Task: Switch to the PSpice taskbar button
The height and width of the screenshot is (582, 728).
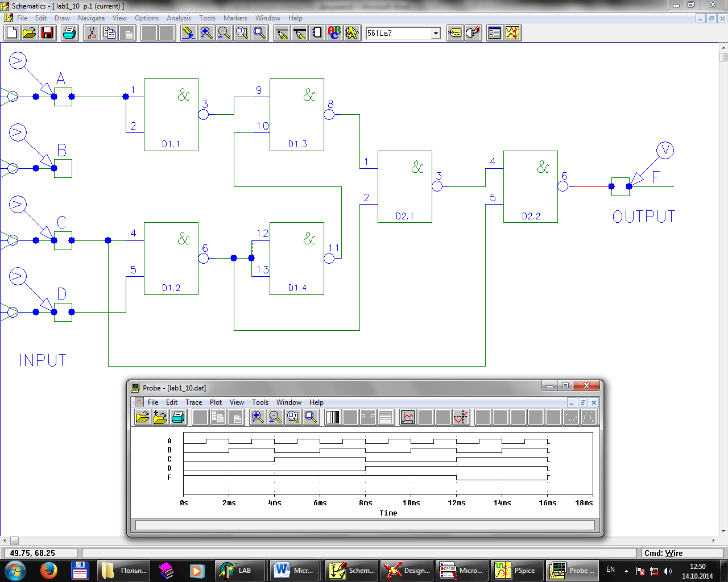Action: [x=517, y=570]
